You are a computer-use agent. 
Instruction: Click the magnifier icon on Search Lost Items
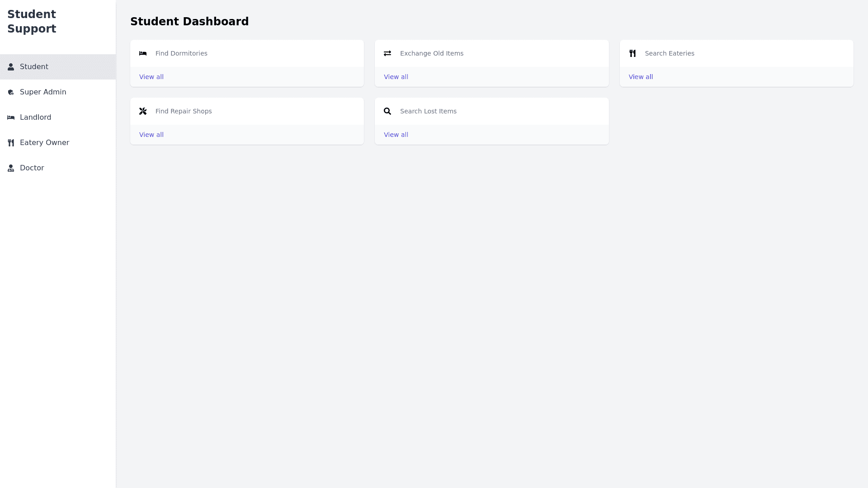[x=387, y=111]
